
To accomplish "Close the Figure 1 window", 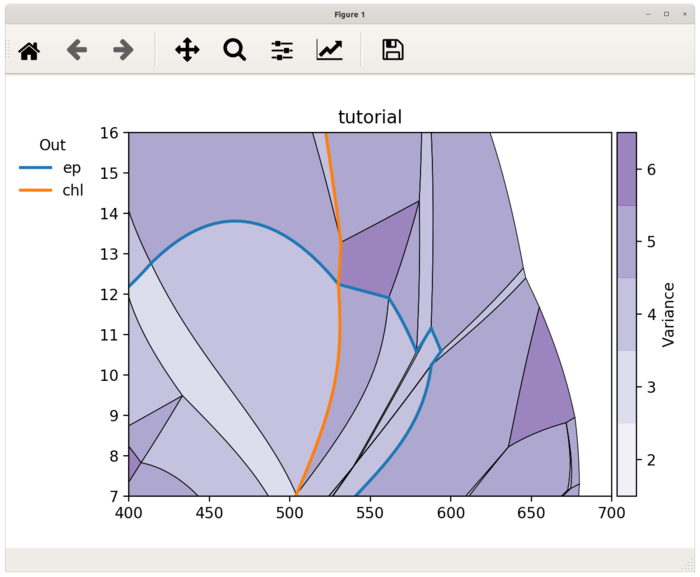I will (685, 14).
